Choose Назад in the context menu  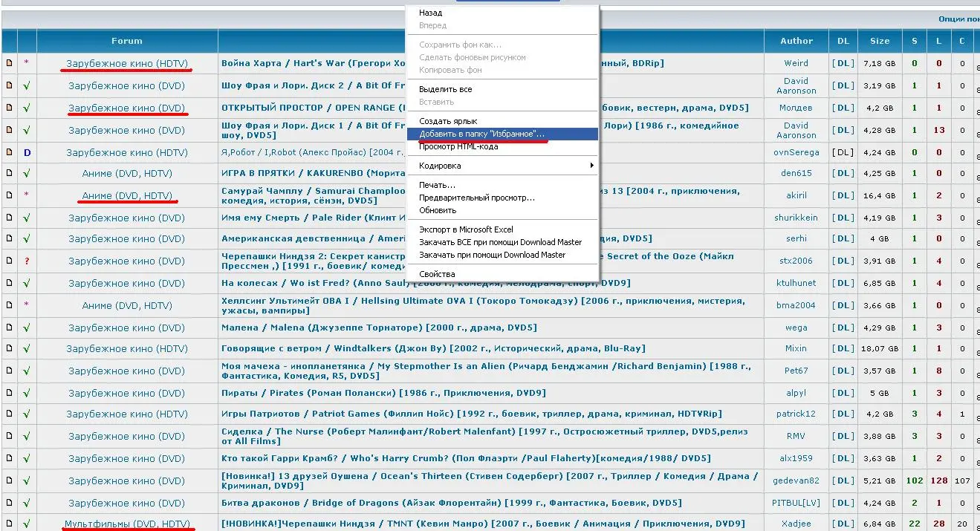pyautogui.click(x=430, y=13)
